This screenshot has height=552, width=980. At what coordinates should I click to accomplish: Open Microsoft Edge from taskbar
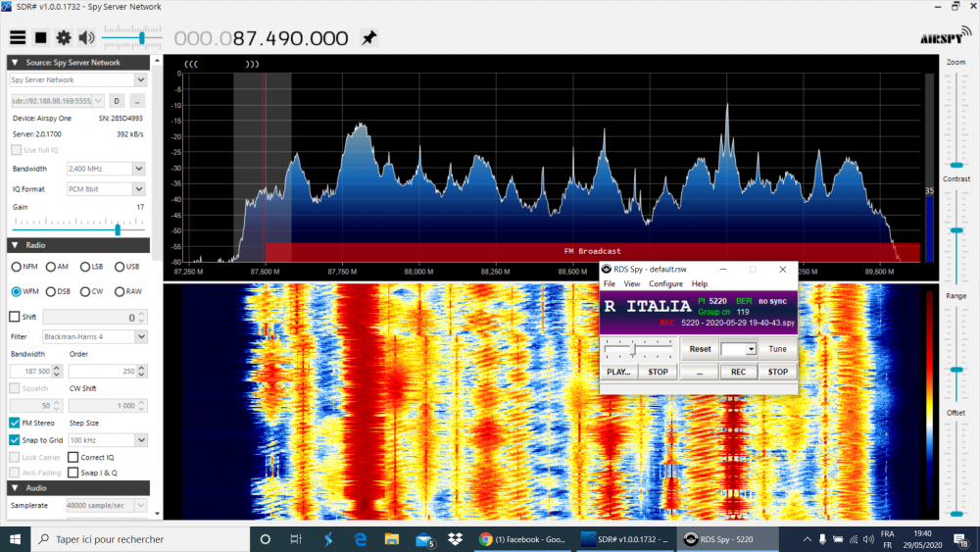(360, 539)
